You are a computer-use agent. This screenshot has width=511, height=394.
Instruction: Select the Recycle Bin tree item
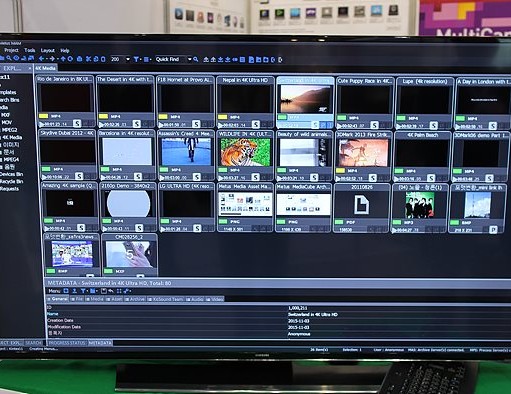tap(12, 181)
